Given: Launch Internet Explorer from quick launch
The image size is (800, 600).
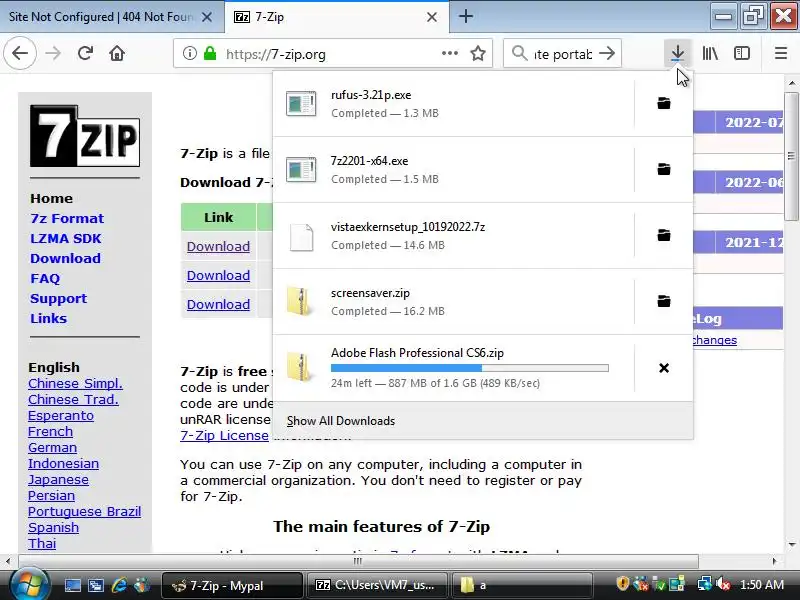Looking at the screenshot, I should pyautogui.click(x=119, y=585).
